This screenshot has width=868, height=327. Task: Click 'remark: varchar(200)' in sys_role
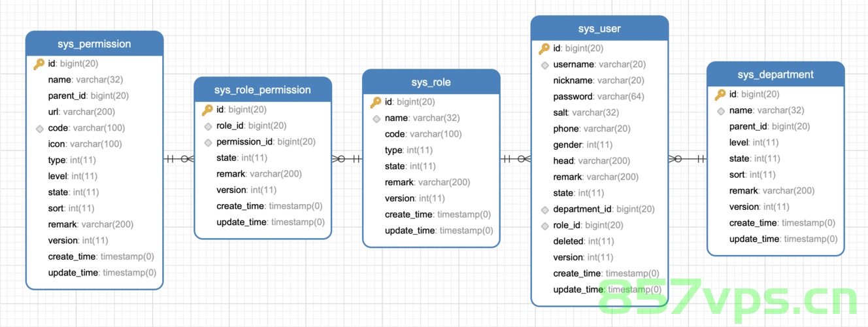(427, 182)
